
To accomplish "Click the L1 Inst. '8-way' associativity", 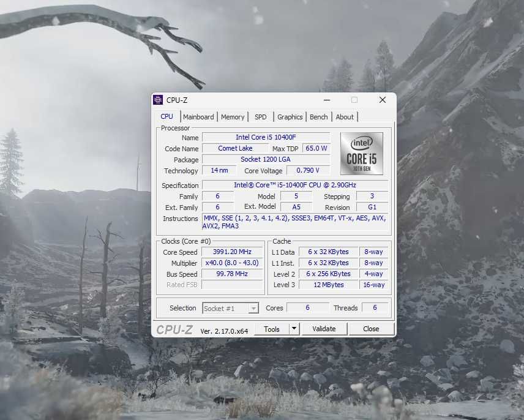I will tap(373, 263).
